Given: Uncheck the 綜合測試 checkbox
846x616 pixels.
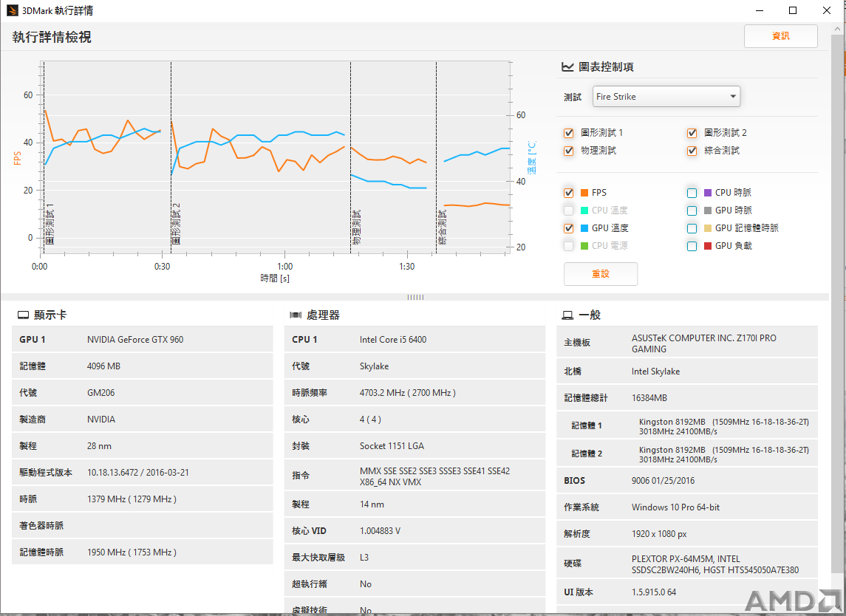Looking at the screenshot, I should tap(692, 151).
